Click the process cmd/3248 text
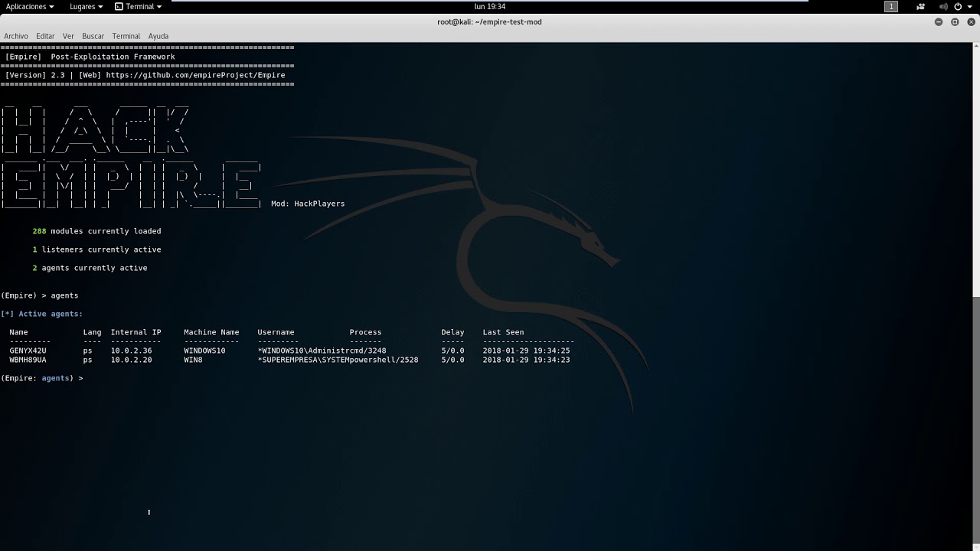 pyautogui.click(x=367, y=350)
